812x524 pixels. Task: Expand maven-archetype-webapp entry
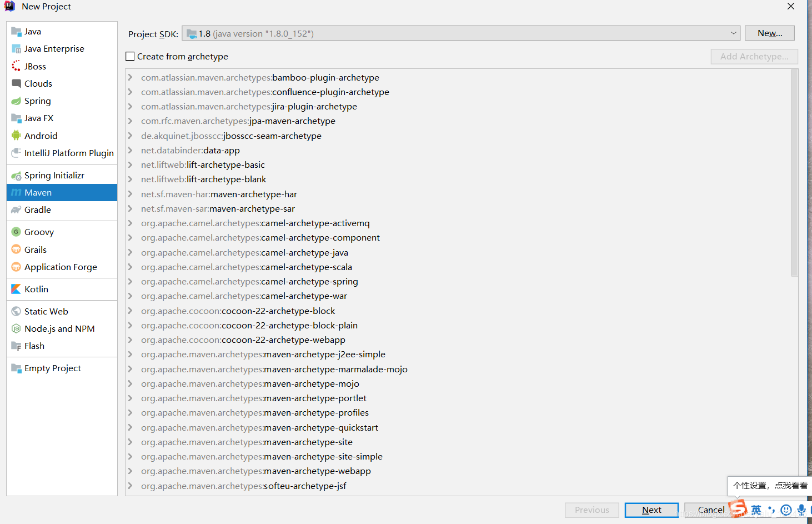tap(130, 471)
